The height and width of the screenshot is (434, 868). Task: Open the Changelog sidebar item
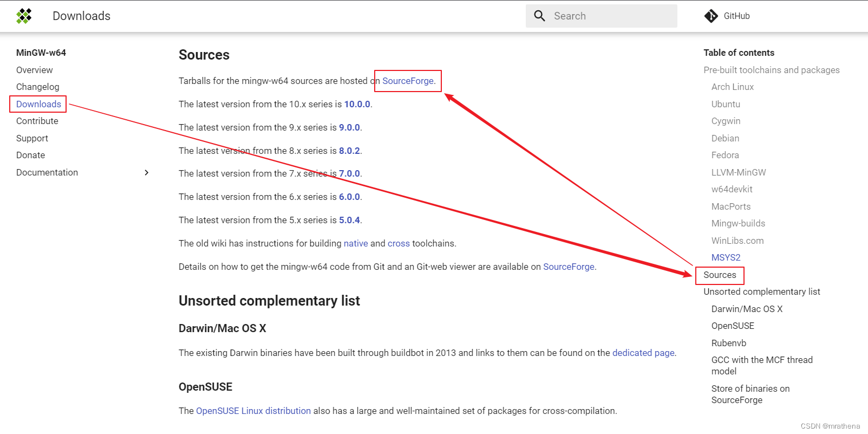pyautogui.click(x=37, y=87)
